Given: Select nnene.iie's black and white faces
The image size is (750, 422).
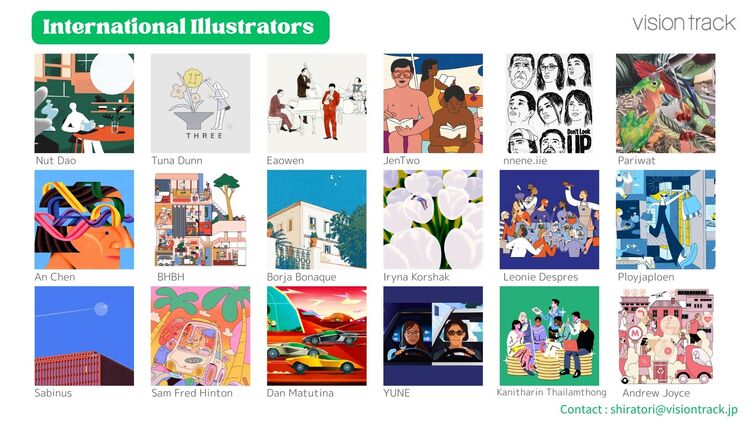Looking at the screenshot, I should coord(550,103).
